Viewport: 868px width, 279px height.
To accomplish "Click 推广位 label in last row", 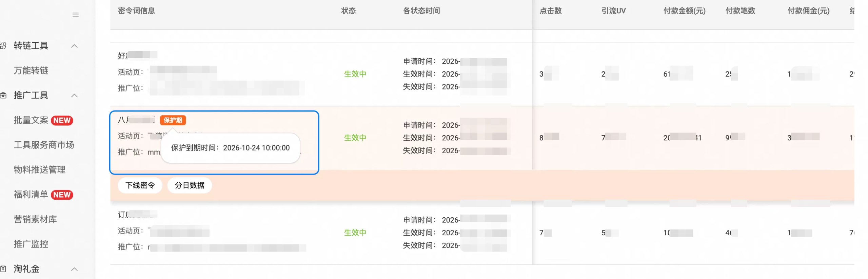I will [x=131, y=247].
